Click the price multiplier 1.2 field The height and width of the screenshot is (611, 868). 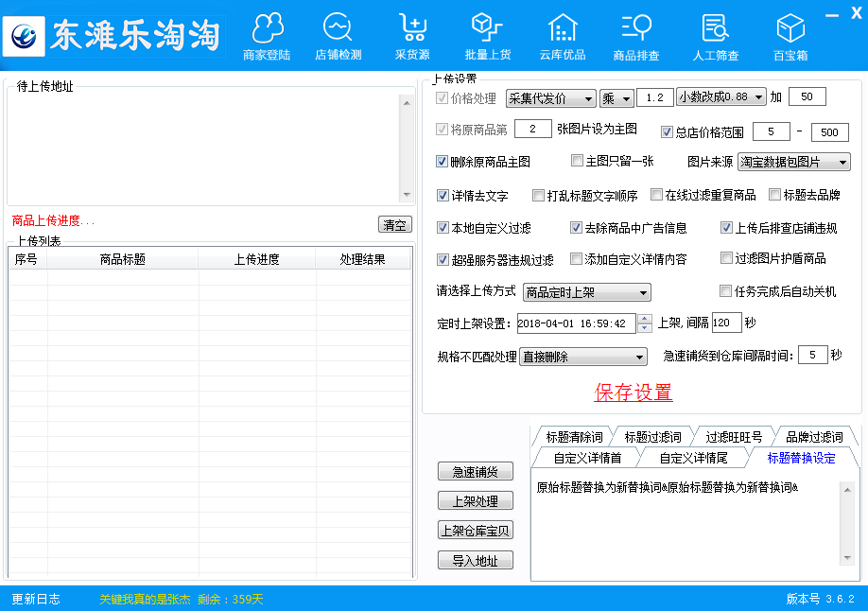655,98
